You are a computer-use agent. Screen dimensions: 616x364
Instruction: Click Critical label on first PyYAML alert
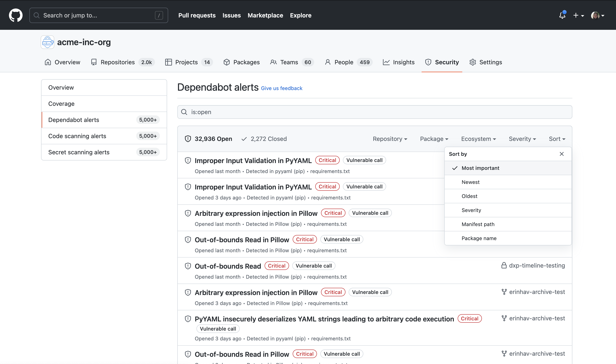click(x=327, y=160)
